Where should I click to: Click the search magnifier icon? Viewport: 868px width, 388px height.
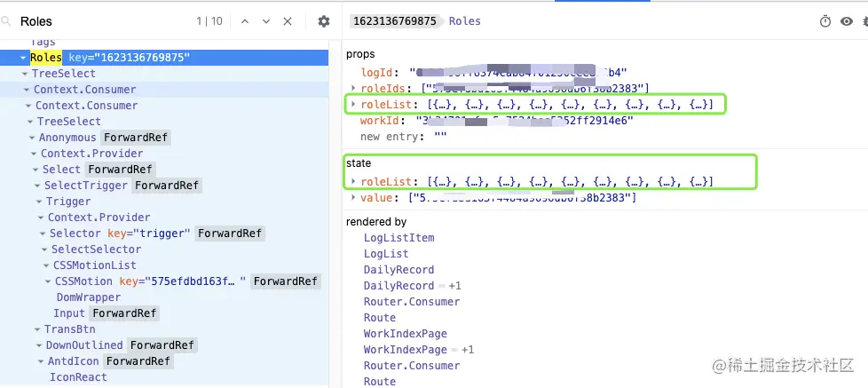point(6,21)
